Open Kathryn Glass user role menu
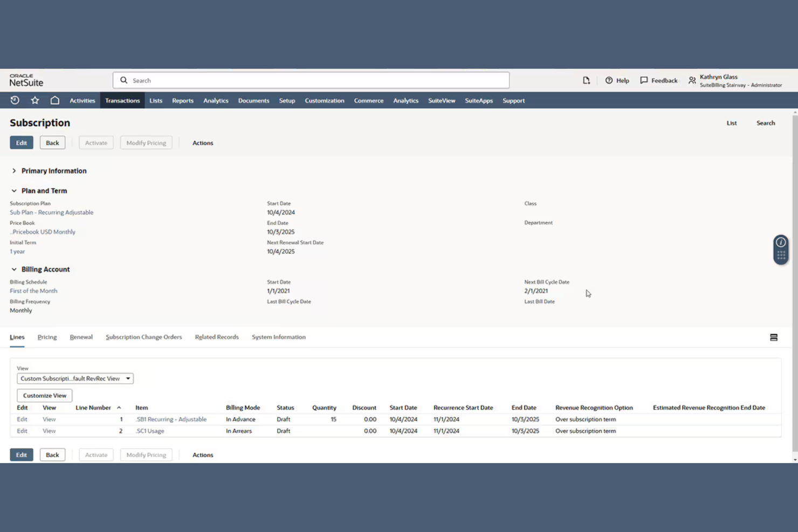798x532 pixels. tap(735, 81)
